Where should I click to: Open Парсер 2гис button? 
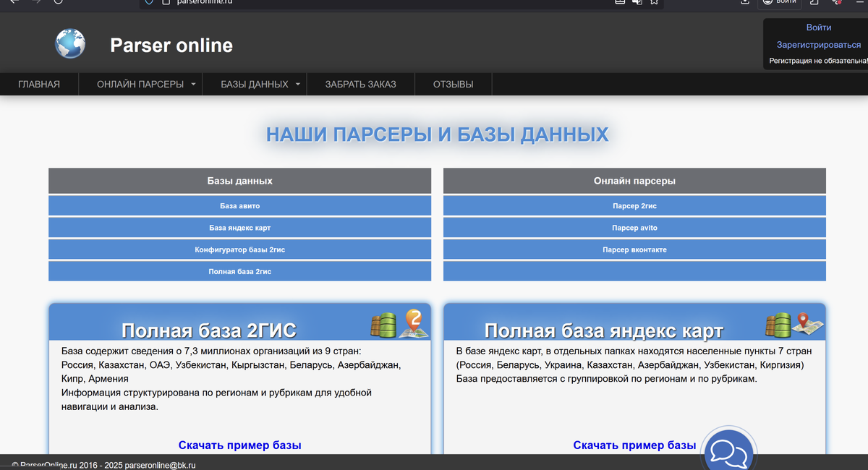[634, 205]
